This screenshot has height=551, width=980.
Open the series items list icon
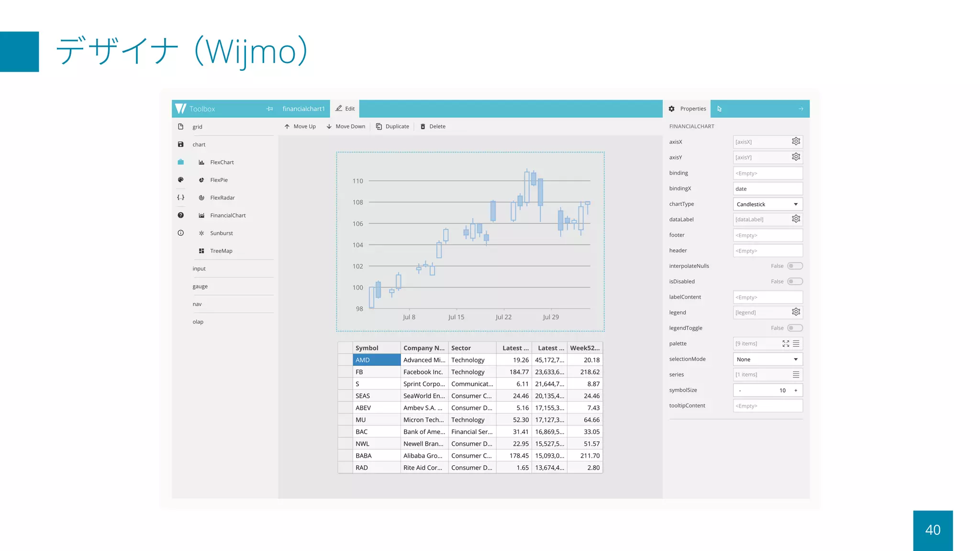coord(796,375)
